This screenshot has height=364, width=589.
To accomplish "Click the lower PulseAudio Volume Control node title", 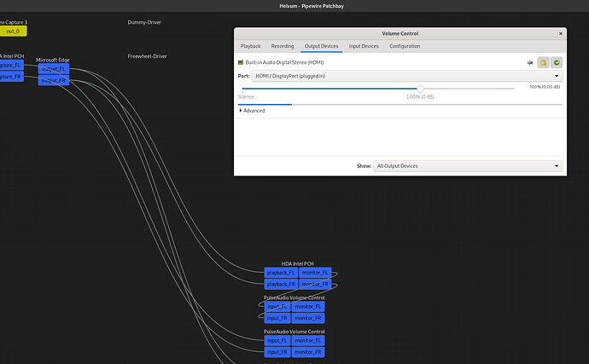I will click(294, 332).
